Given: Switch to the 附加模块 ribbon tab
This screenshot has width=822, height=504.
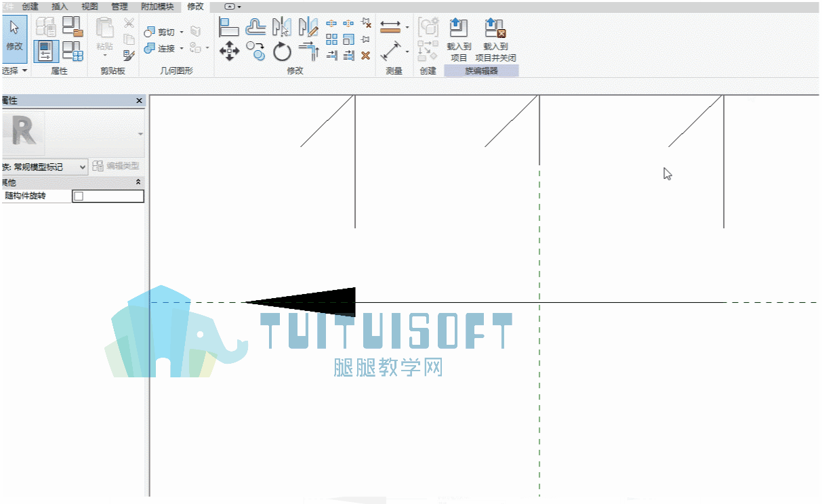Looking at the screenshot, I should (x=157, y=6).
